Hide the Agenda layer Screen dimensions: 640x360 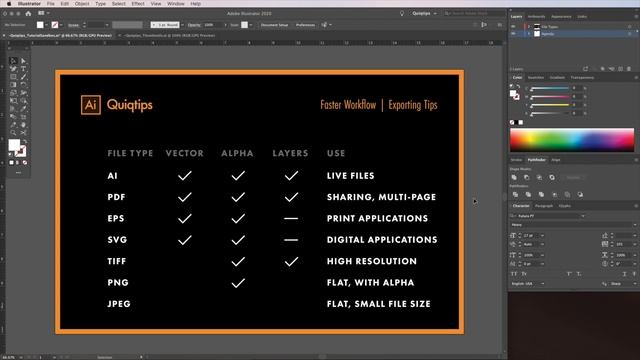[x=513, y=34]
